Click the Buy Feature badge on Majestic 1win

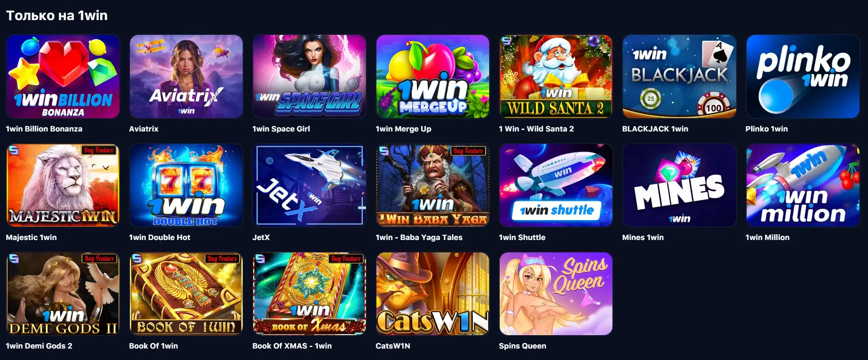pos(99,150)
